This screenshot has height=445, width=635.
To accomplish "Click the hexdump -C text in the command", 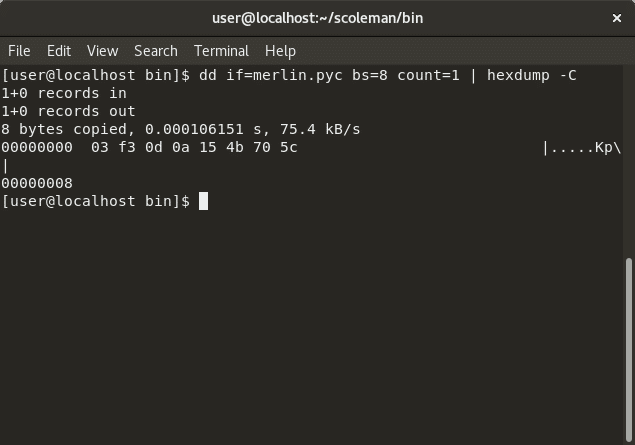I will [532, 75].
